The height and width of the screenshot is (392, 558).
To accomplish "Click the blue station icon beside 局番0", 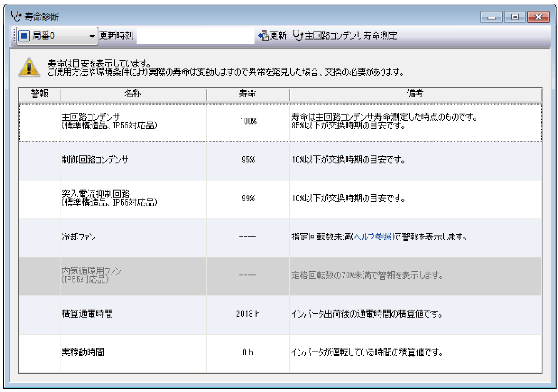I will click(25, 36).
